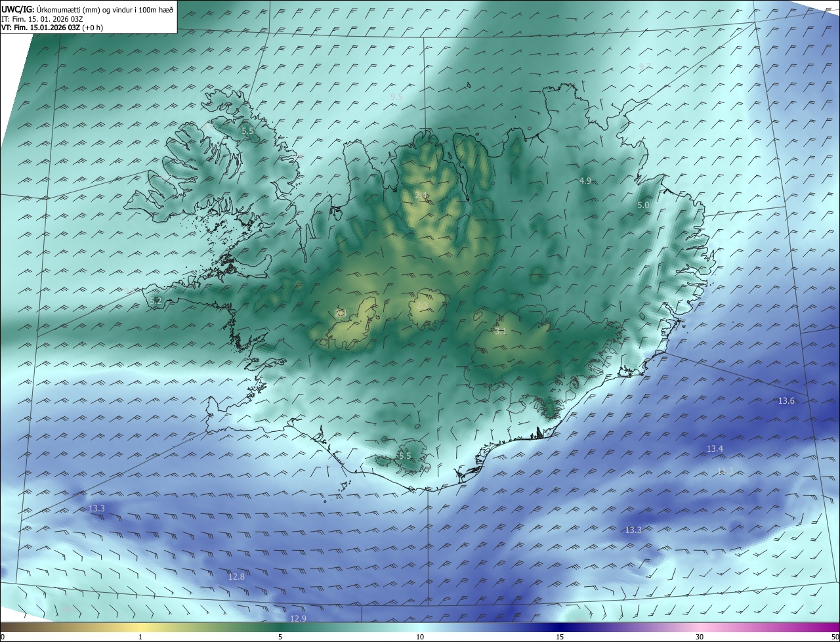840x642 pixels.
Task: Click the 5.0 value label on the map
Action: pyautogui.click(x=643, y=205)
